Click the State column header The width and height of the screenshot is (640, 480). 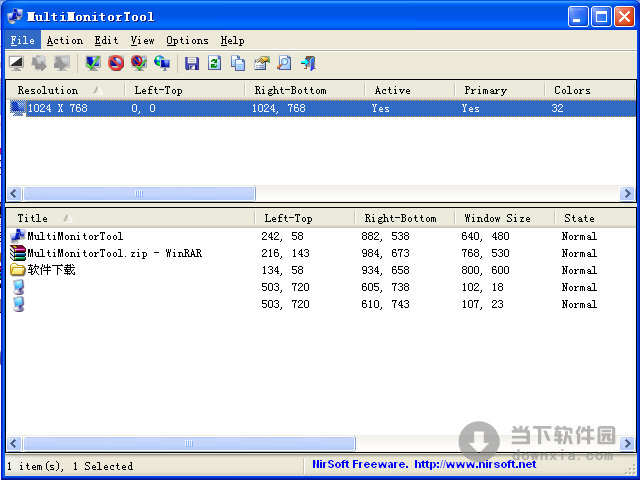594,218
